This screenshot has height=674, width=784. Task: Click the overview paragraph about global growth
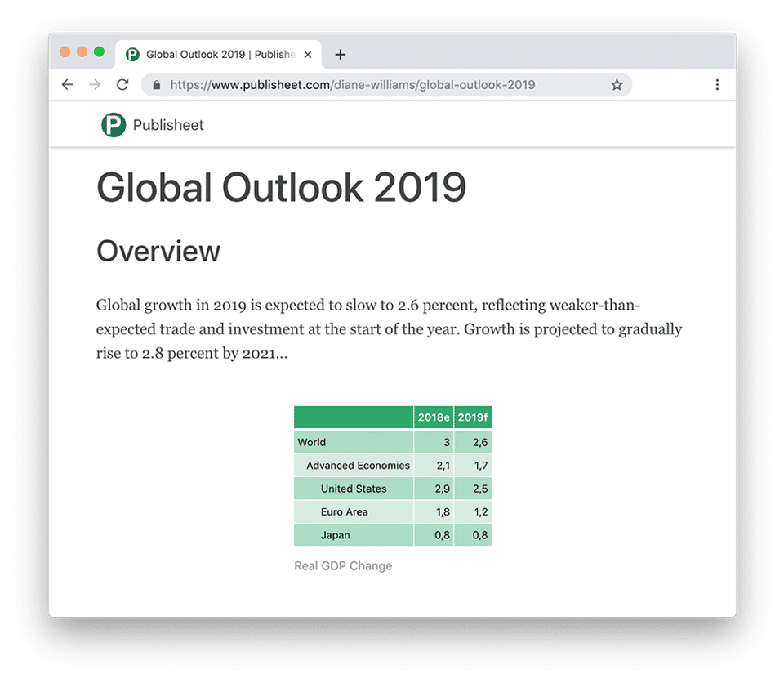(389, 329)
